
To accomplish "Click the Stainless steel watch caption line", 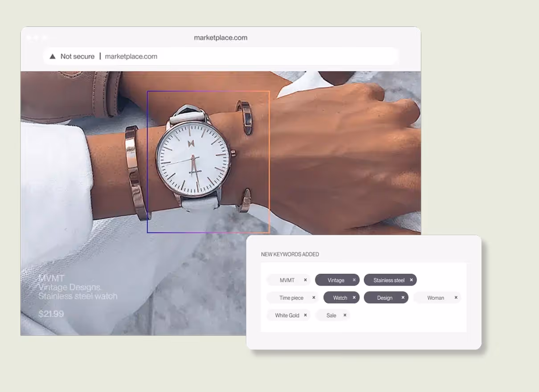I will click(x=78, y=296).
